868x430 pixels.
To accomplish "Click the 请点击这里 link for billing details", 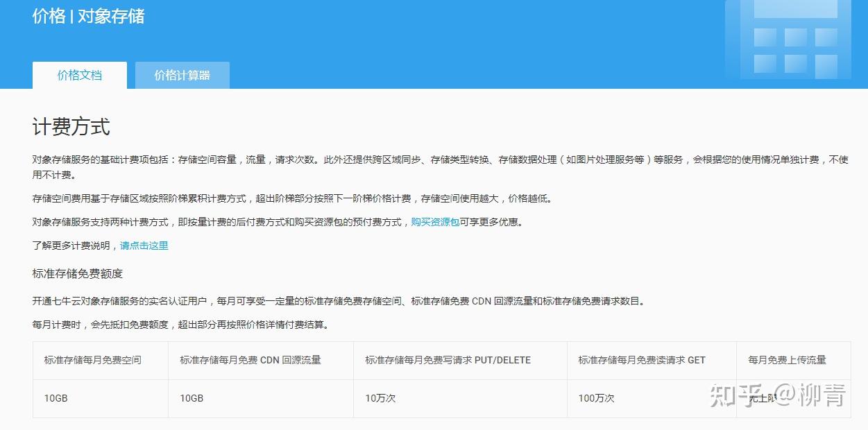I will [144, 246].
